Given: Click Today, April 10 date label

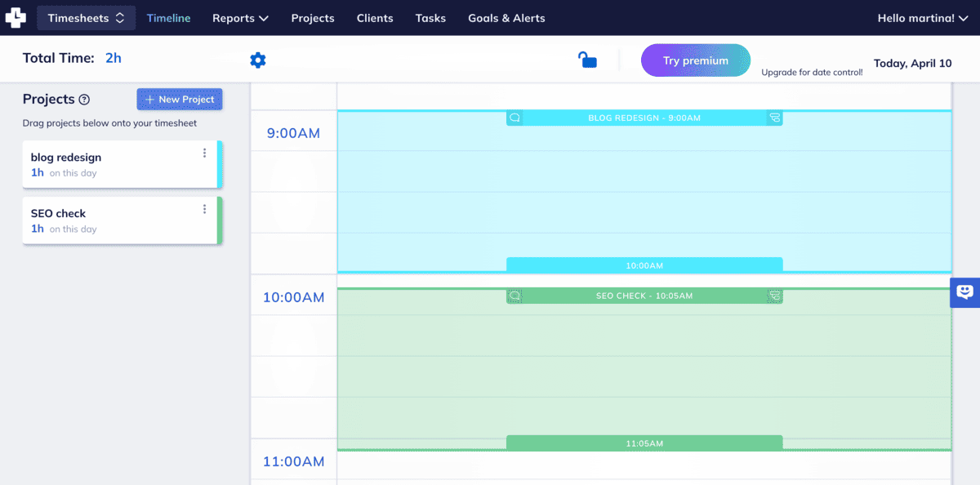Looking at the screenshot, I should 913,63.
